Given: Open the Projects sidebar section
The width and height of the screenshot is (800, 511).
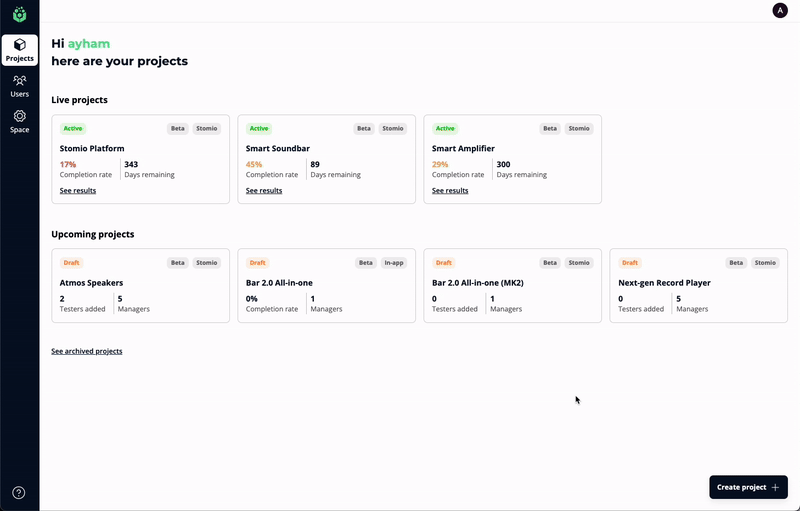Looking at the screenshot, I should 20,50.
